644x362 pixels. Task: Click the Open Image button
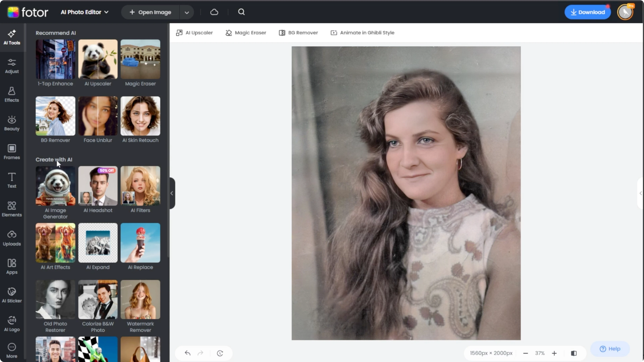coord(150,12)
